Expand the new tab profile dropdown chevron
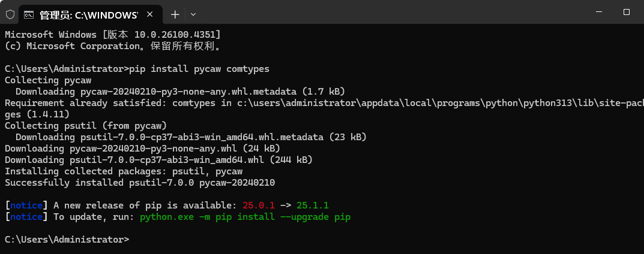 [x=193, y=15]
